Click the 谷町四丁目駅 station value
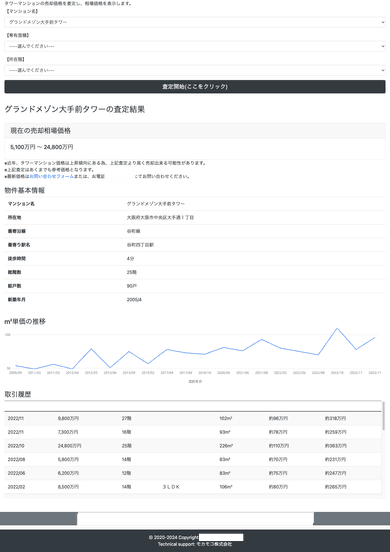 tap(140, 245)
